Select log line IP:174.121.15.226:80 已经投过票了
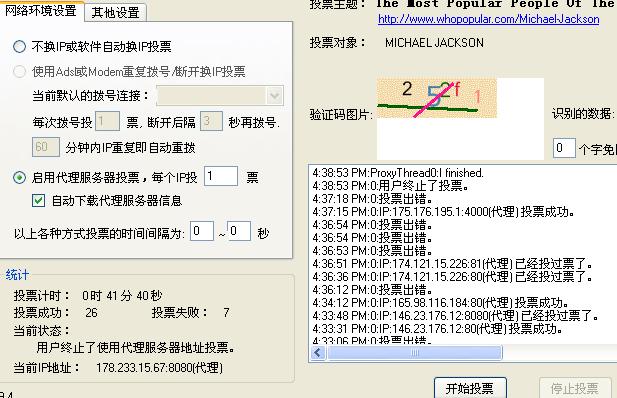The width and height of the screenshot is (617, 398). point(453,277)
